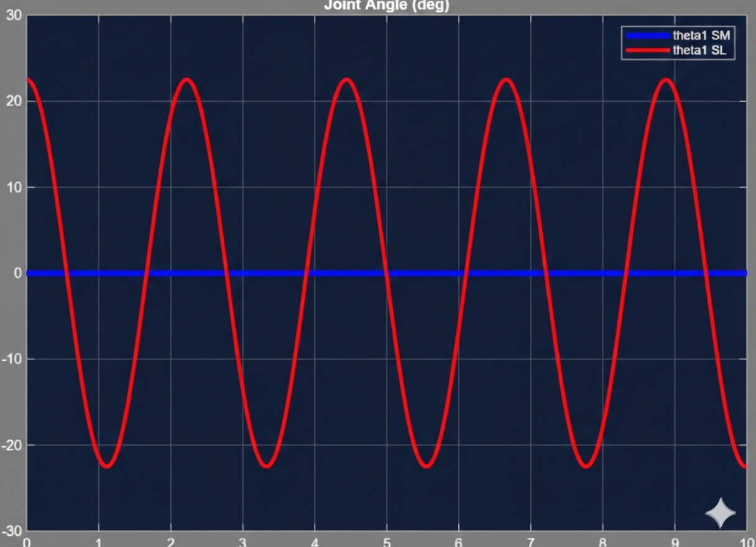
Task: Click the x-axis tick label 5
Action: [387, 541]
